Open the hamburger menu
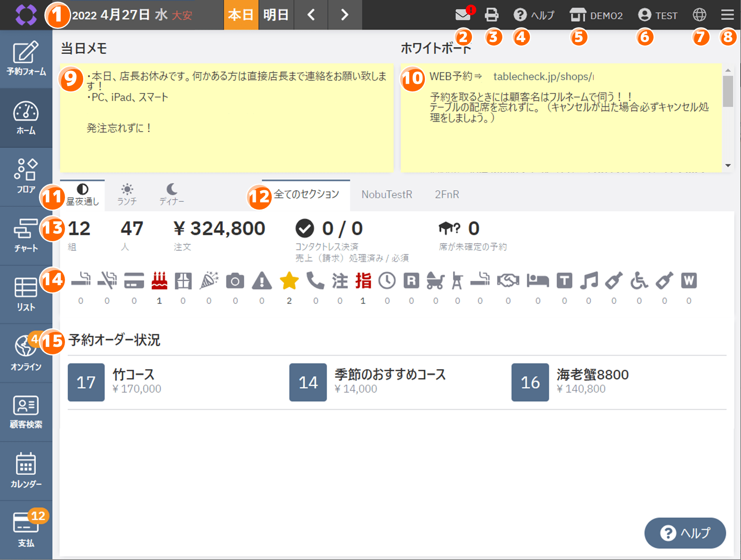This screenshot has width=741, height=560. coord(727,15)
